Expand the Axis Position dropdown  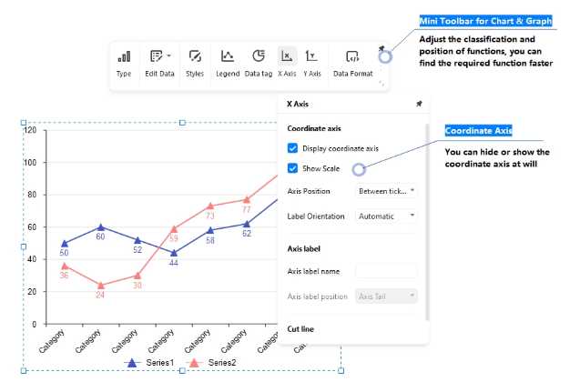386,191
